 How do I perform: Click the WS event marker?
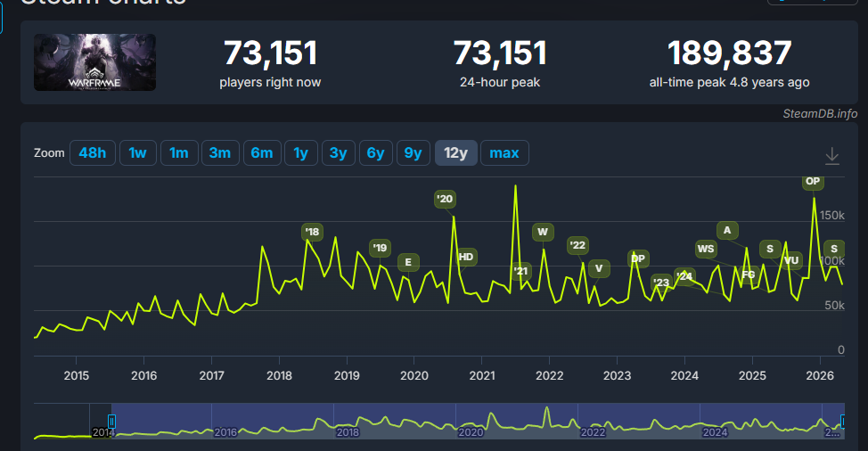tap(706, 249)
